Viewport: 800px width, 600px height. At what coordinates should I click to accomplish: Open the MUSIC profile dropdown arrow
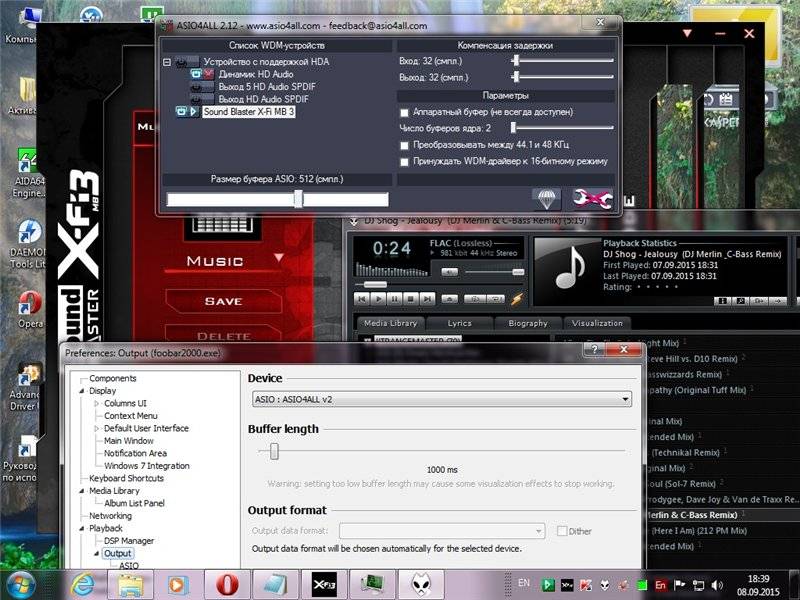[279, 258]
